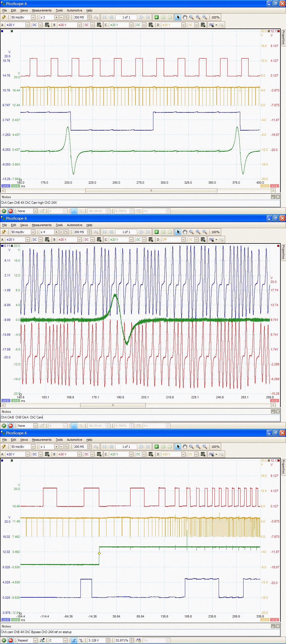Increase zoom with plus button in the top window

[x=56, y=17]
